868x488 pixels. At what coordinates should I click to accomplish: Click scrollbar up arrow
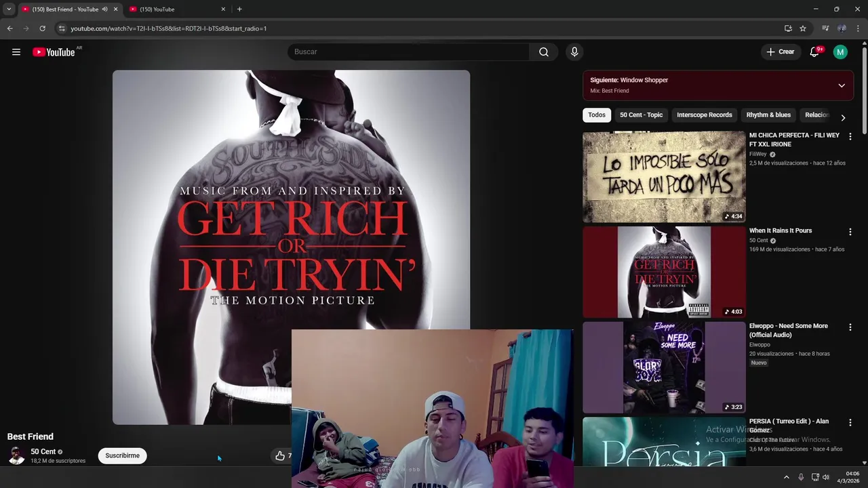[864, 42]
